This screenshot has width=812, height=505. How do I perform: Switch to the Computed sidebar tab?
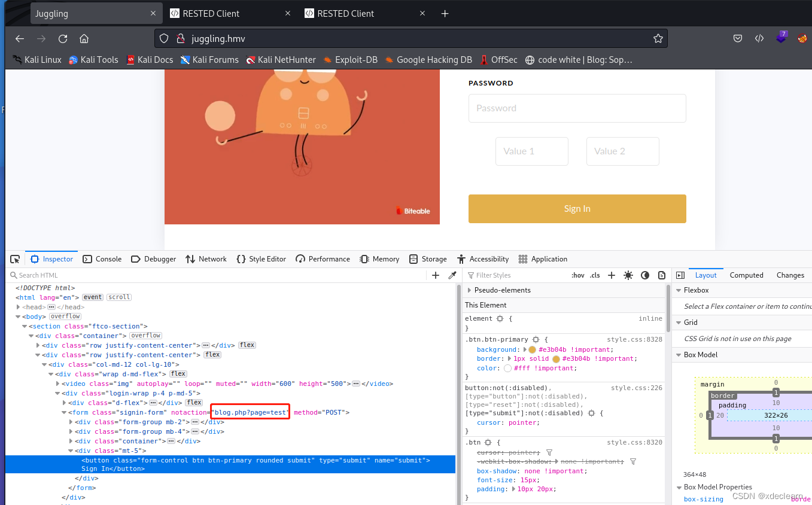coord(746,275)
